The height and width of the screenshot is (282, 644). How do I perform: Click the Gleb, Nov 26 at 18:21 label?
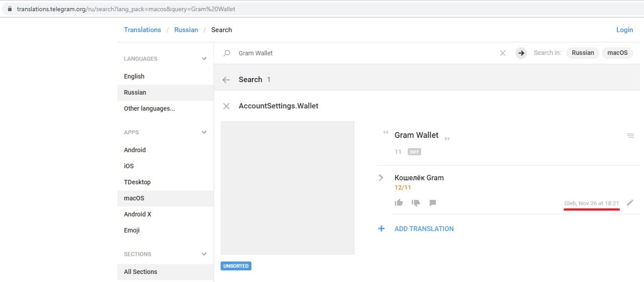pyautogui.click(x=592, y=203)
